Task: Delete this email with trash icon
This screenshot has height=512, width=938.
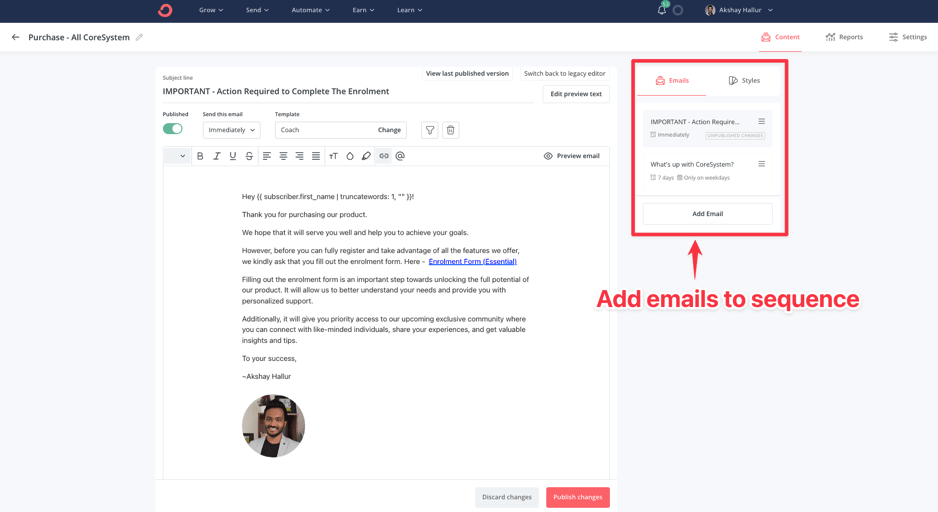Action: [x=450, y=130]
